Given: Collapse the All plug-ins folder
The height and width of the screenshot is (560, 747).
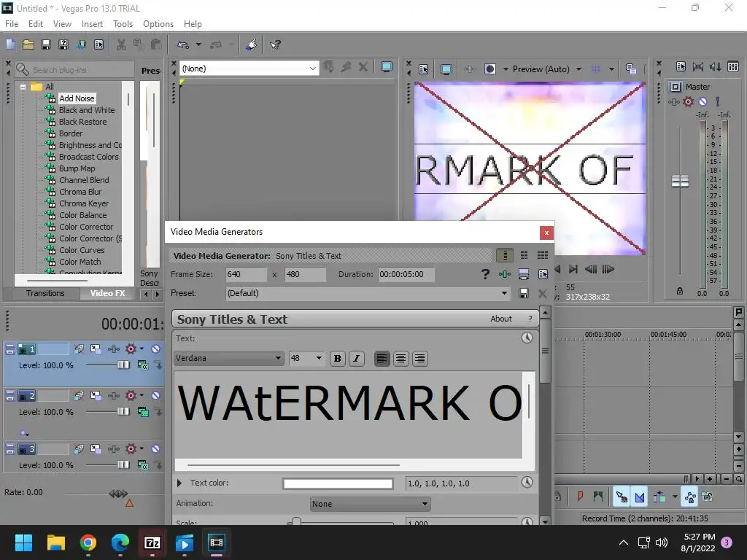Looking at the screenshot, I should pos(23,87).
